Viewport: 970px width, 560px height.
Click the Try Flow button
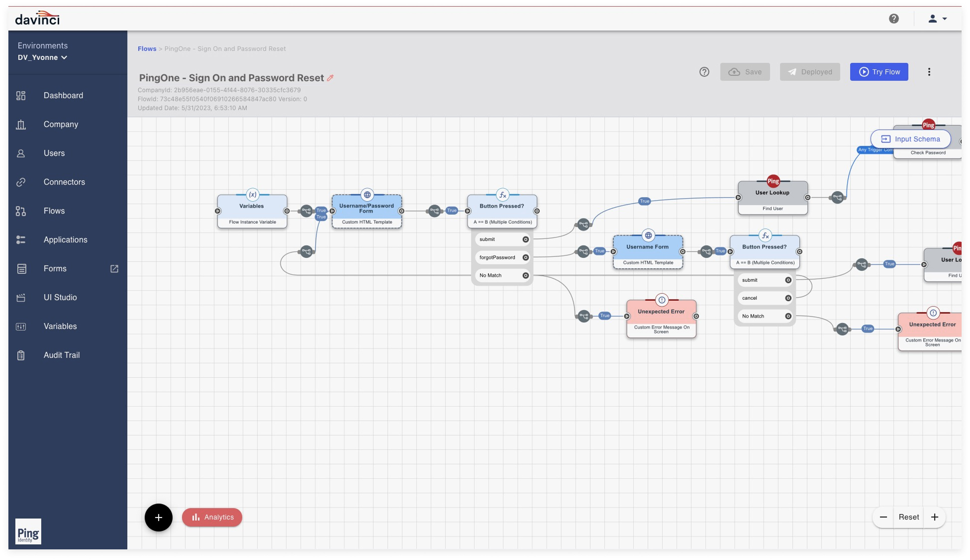[879, 72]
